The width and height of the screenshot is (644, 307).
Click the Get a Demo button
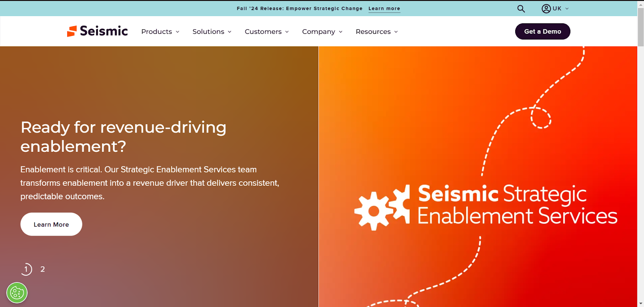(x=543, y=31)
